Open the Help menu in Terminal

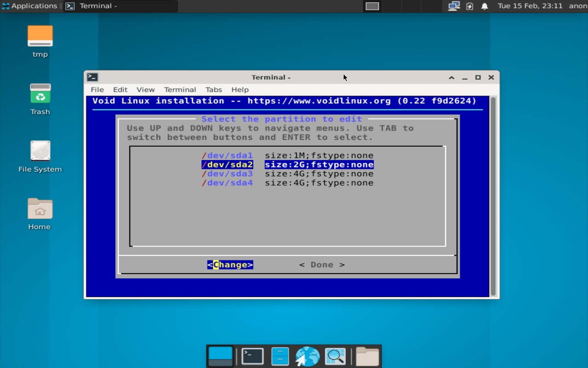click(x=240, y=90)
